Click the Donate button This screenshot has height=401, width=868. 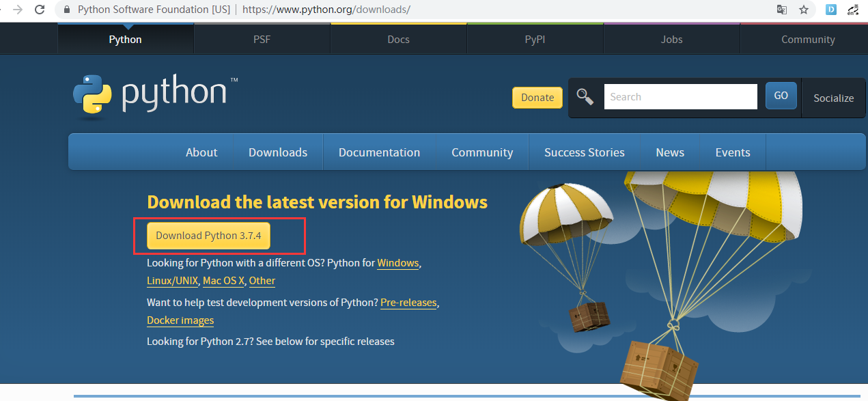pyautogui.click(x=537, y=98)
